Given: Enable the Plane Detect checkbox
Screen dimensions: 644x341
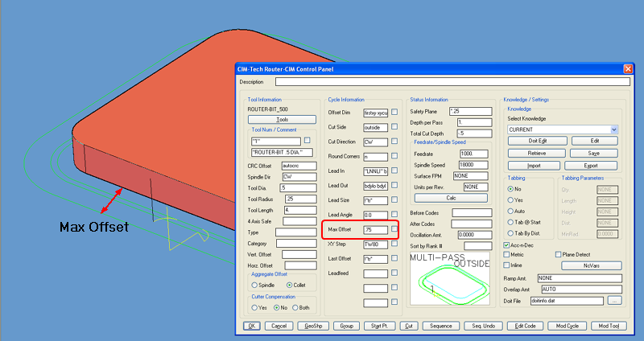Looking at the screenshot, I should (x=558, y=255).
